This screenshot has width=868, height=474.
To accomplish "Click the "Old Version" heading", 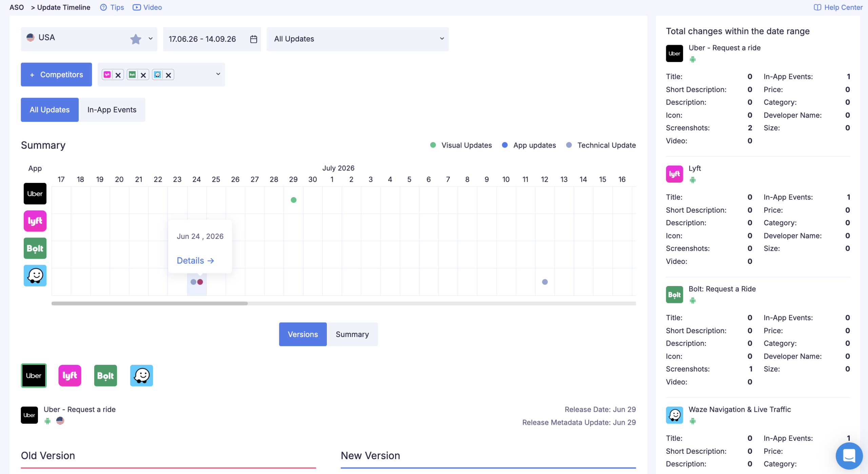I will coord(48,456).
